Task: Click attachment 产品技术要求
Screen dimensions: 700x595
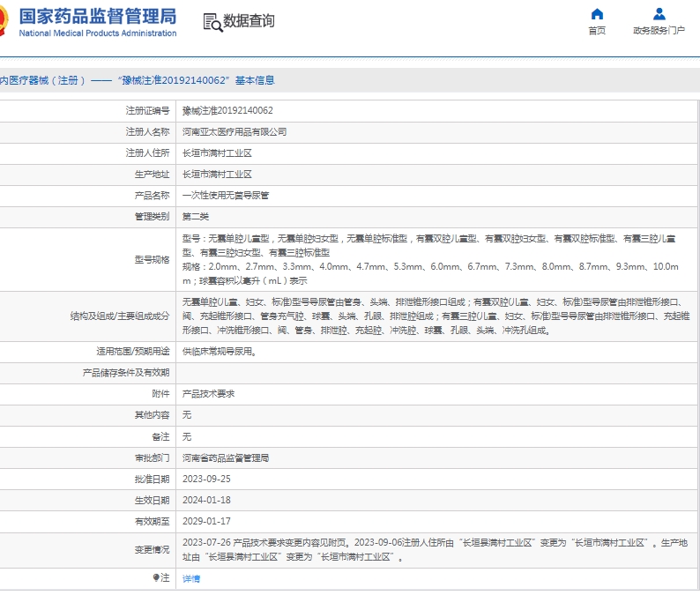Action: pyautogui.click(x=208, y=394)
